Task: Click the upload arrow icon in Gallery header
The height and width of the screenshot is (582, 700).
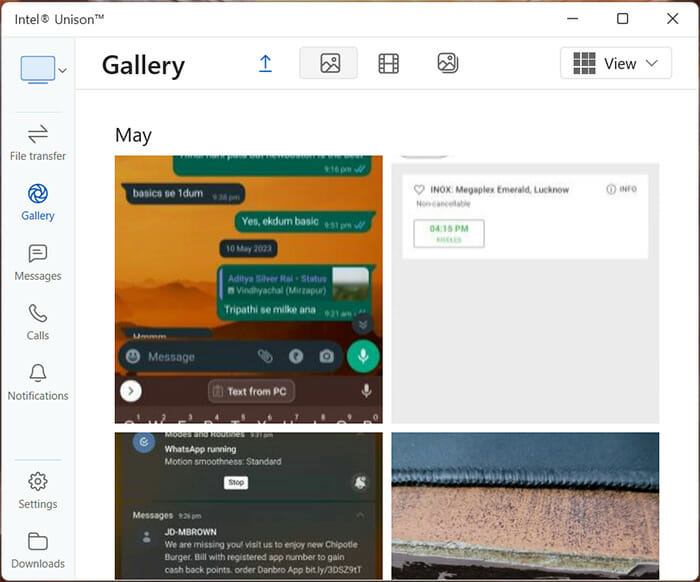Action: pos(265,64)
